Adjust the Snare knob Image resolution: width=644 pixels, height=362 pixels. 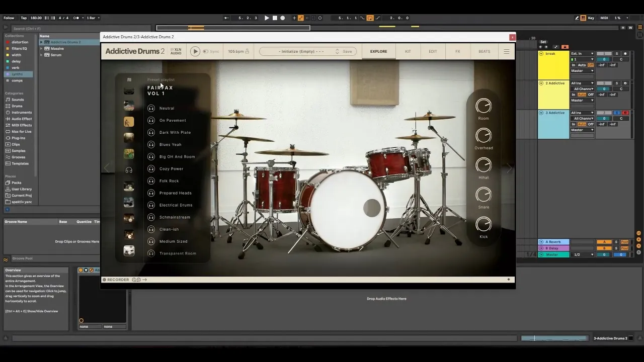coord(484,195)
